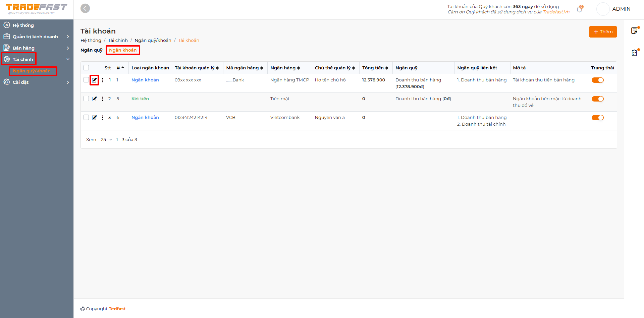Image resolution: width=644 pixels, height=318 pixels.
Task: Open the notes icon in right sidebar
Action: (634, 31)
